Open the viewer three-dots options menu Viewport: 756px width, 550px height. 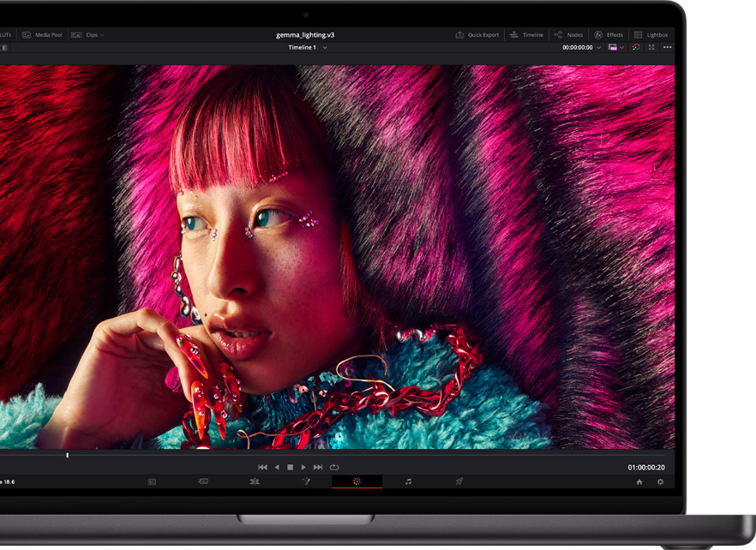pyautogui.click(x=668, y=47)
